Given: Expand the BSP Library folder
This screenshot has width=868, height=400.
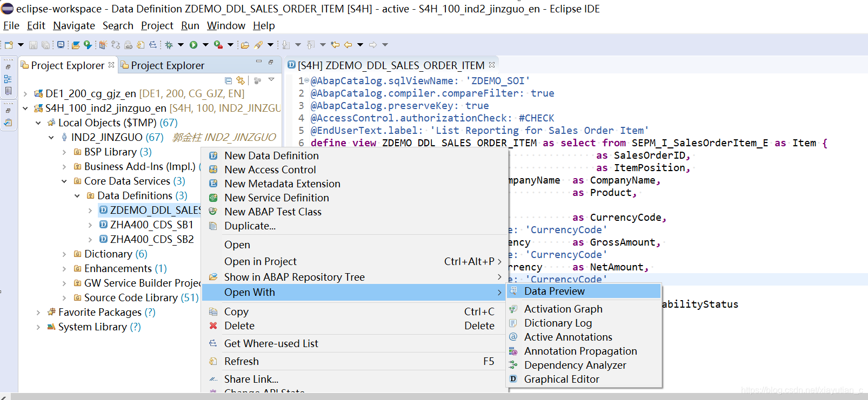Looking at the screenshot, I should (x=64, y=152).
